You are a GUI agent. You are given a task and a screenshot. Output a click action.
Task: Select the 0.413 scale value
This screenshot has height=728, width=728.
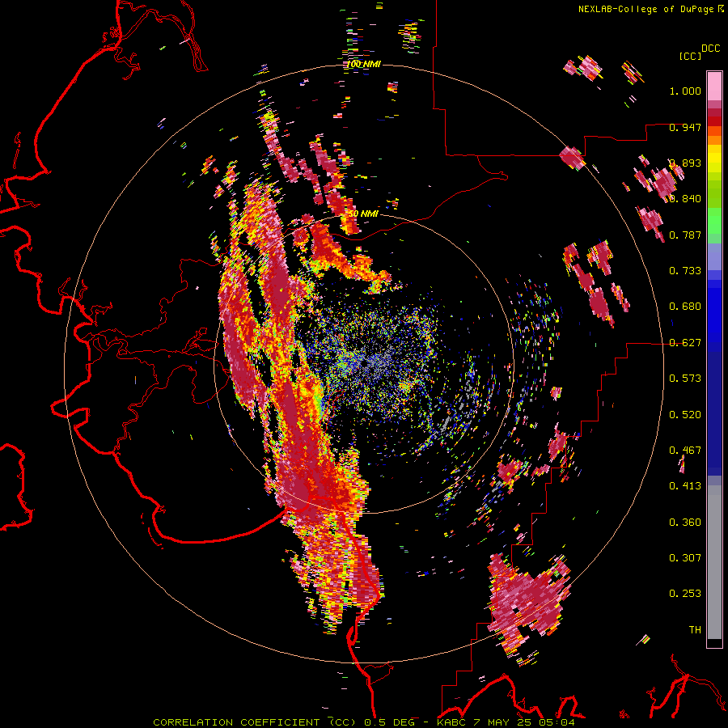point(685,486)
